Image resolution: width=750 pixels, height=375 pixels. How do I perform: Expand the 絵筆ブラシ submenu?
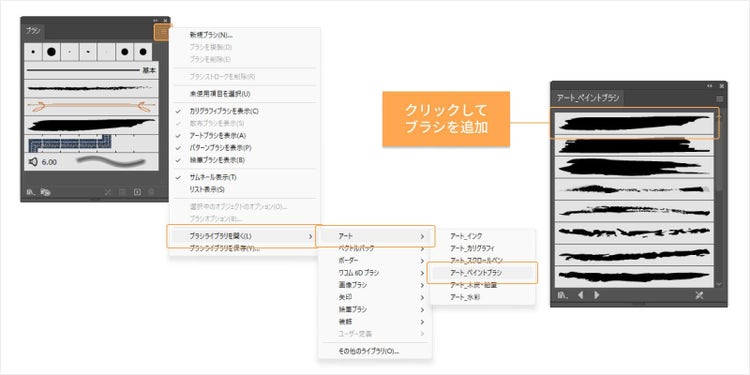tap(375, 309)
